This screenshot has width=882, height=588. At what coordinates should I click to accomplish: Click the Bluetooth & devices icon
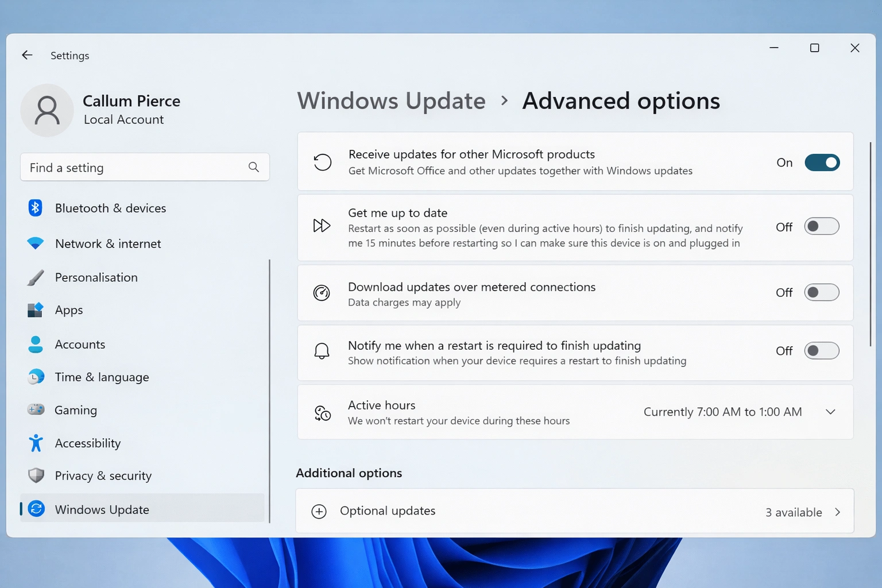tap(36, 208)
